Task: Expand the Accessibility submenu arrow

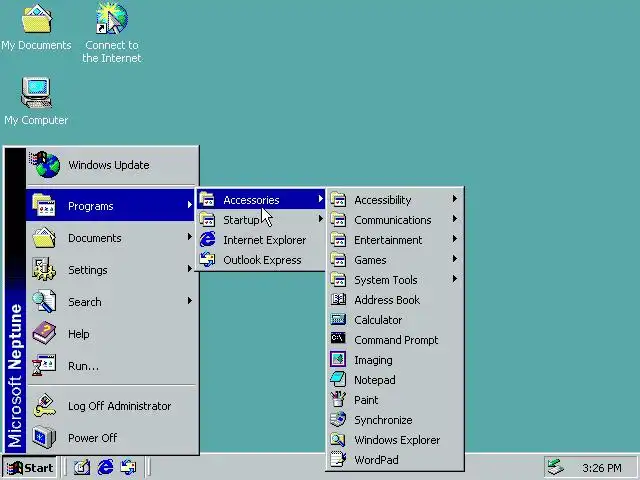Action: point(455,199)
